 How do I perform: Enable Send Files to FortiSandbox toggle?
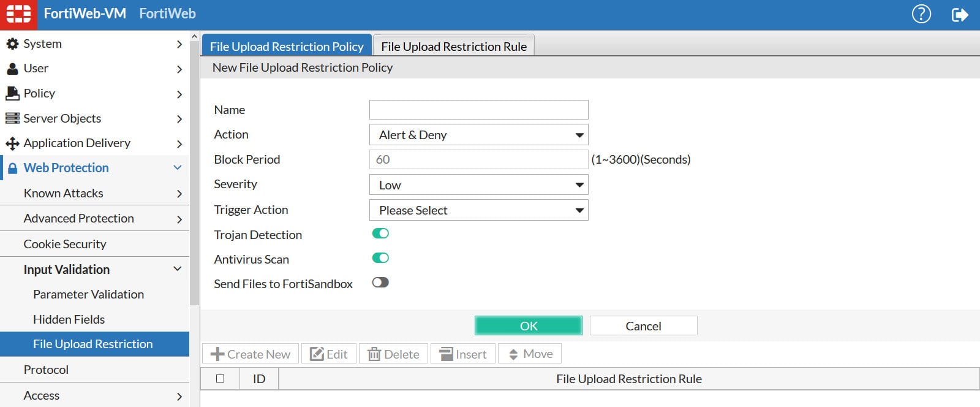point(380,283)
